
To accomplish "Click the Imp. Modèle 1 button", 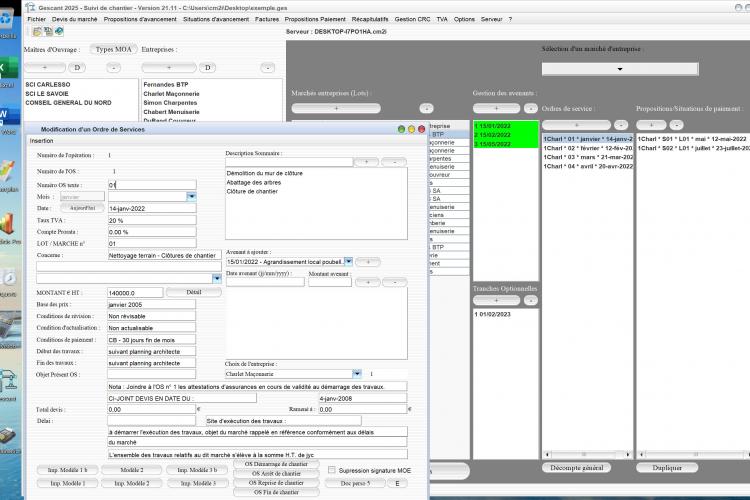I will (x=67, y=483).
